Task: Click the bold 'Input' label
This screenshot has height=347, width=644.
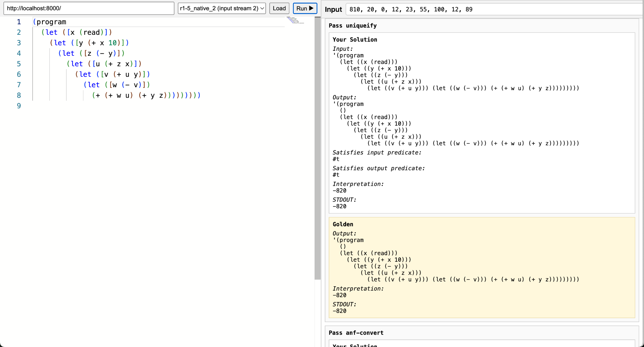Action: point(333,10)
